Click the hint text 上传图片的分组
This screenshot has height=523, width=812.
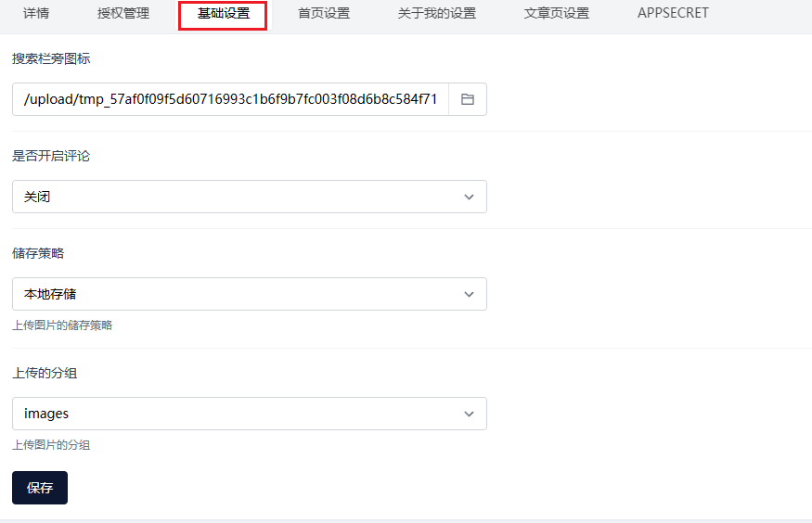(51, 444)
